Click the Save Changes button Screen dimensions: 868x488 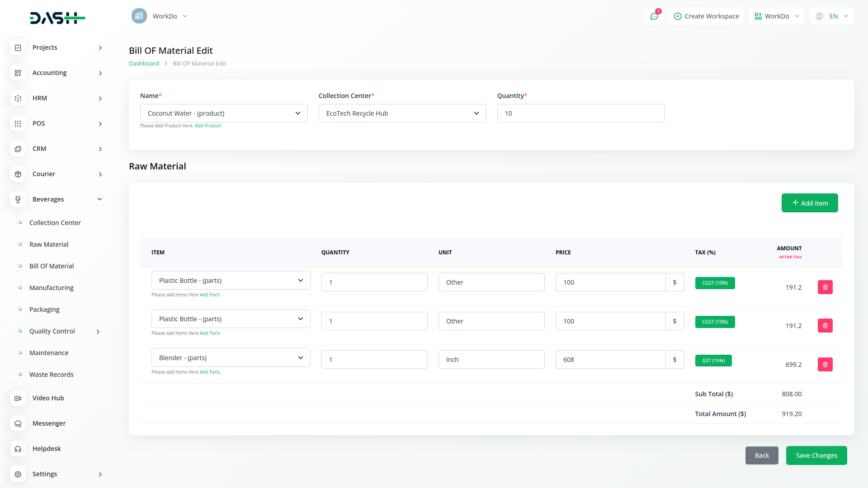[816, 455]
